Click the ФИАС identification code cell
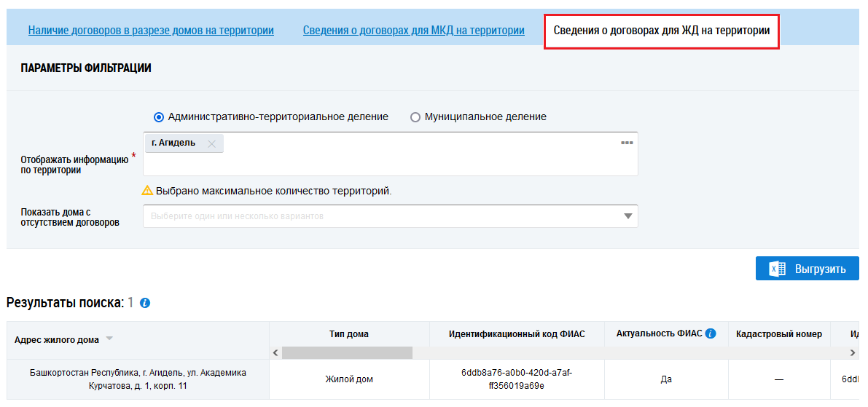The image size is (868, 407). [x=517, y=379]
